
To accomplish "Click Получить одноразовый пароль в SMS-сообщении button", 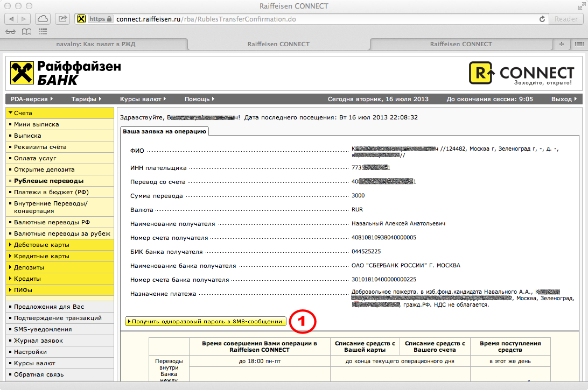I will coord(206,321).
